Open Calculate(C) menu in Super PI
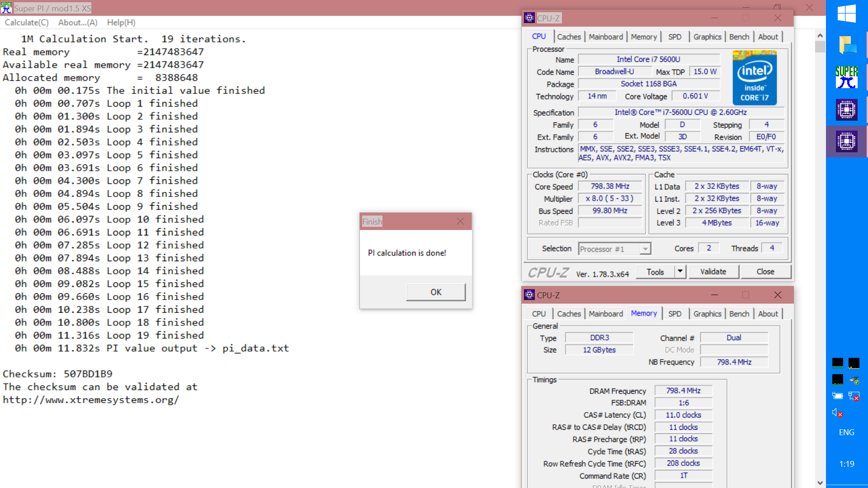The height and width of the screenshot is (488, 868). pos(27,23)
